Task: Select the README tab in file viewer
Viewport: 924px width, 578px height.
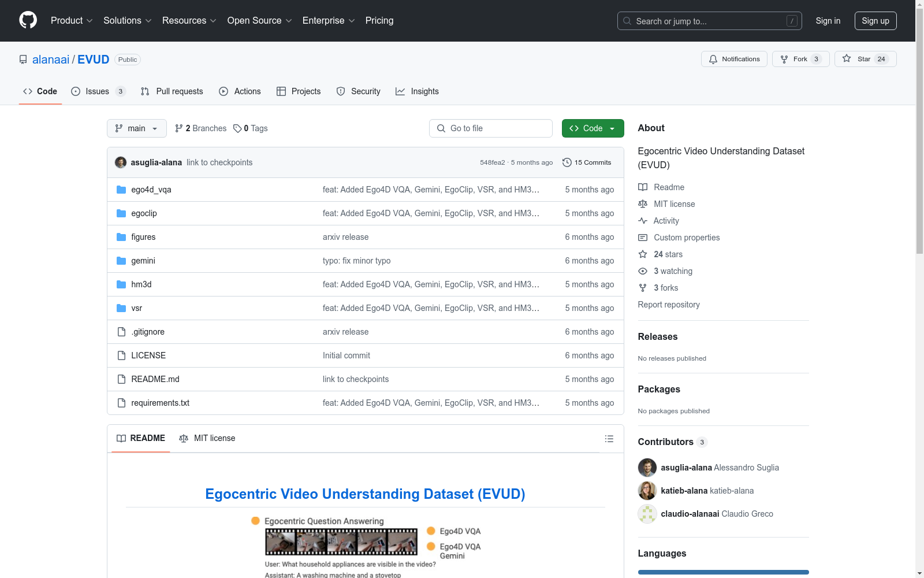Action: (141, 438)
